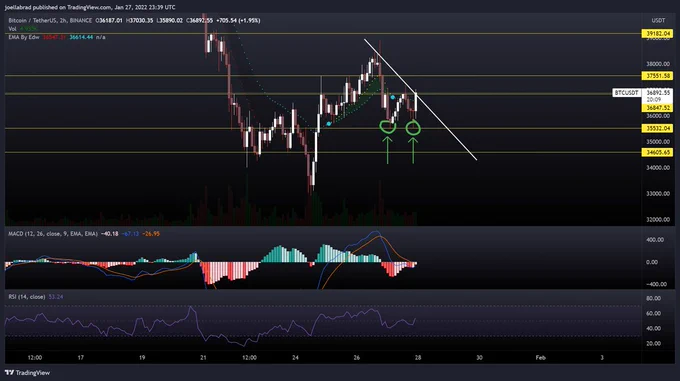
Task: Click the change value +705.54 (+1.95%)
Action: click(239, 20)
